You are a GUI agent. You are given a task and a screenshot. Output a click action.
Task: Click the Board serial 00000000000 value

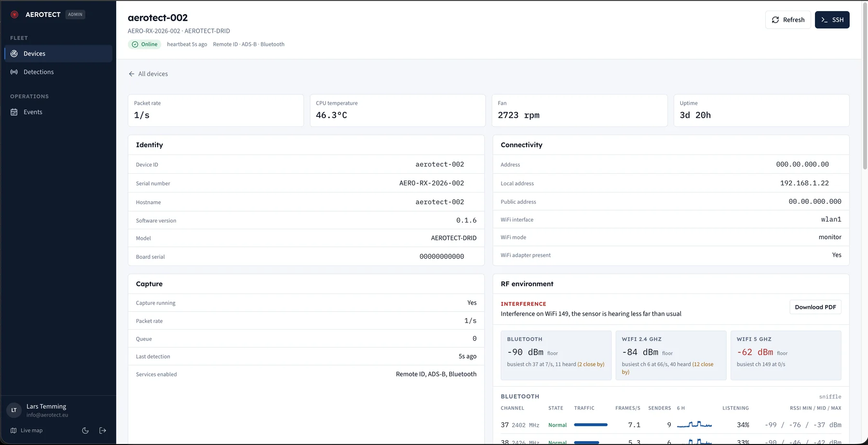pos(442,257)
